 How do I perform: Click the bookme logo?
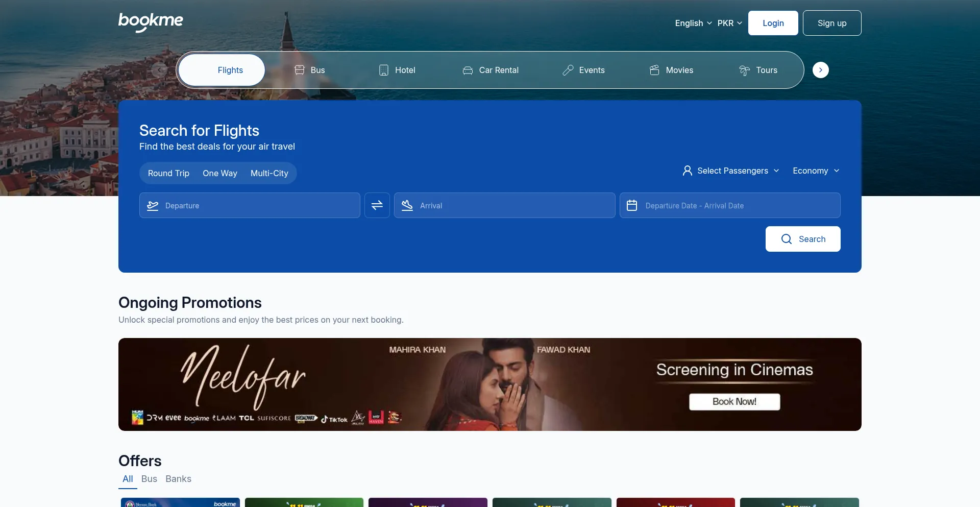pyautogui.click(x=151, y=22)
